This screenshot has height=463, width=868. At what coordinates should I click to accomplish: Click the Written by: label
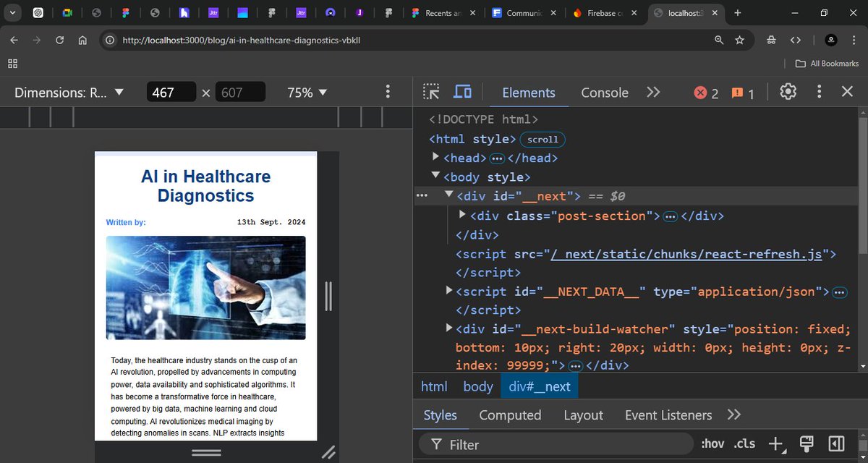click(126, 222)
